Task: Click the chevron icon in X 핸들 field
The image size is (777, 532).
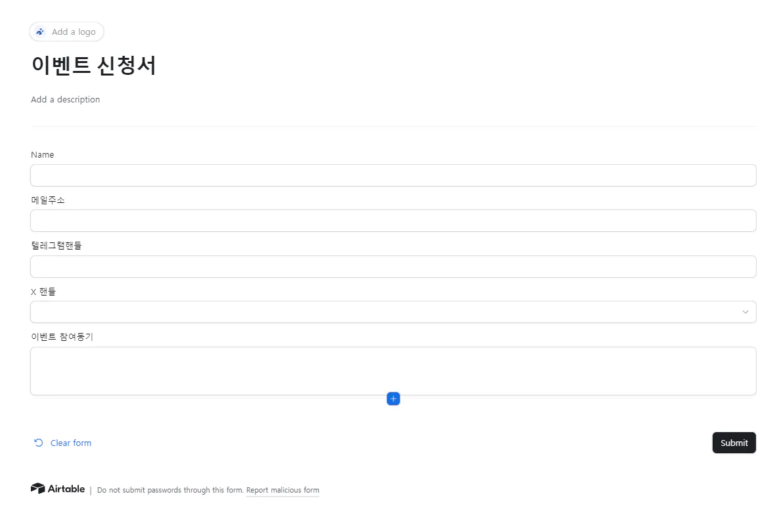Action: (745, 312)
